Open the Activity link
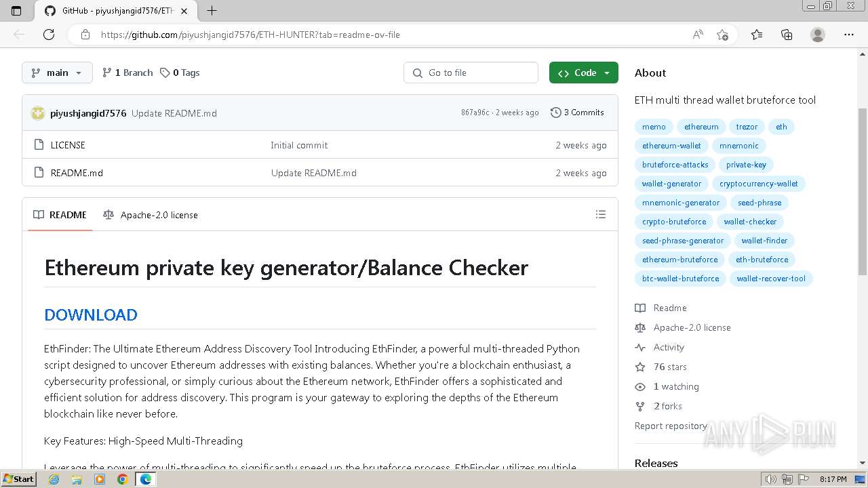 pyautogui.click(x=660, y=347)
